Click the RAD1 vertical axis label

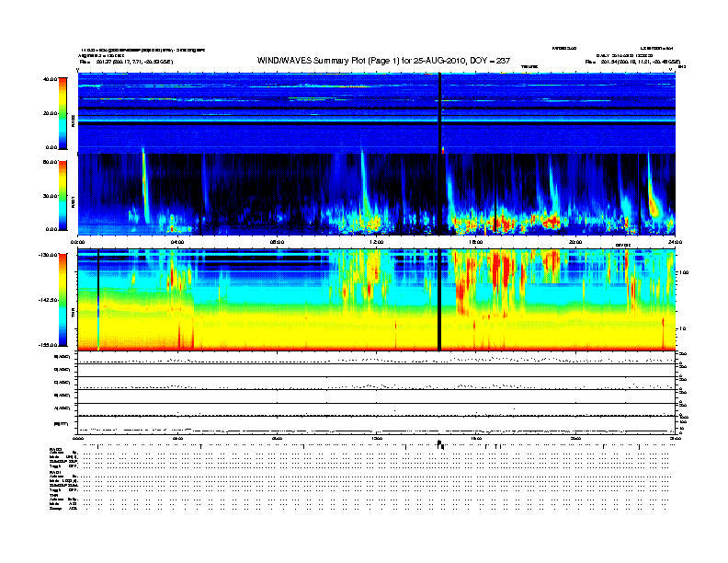click(x=73, y=201)
